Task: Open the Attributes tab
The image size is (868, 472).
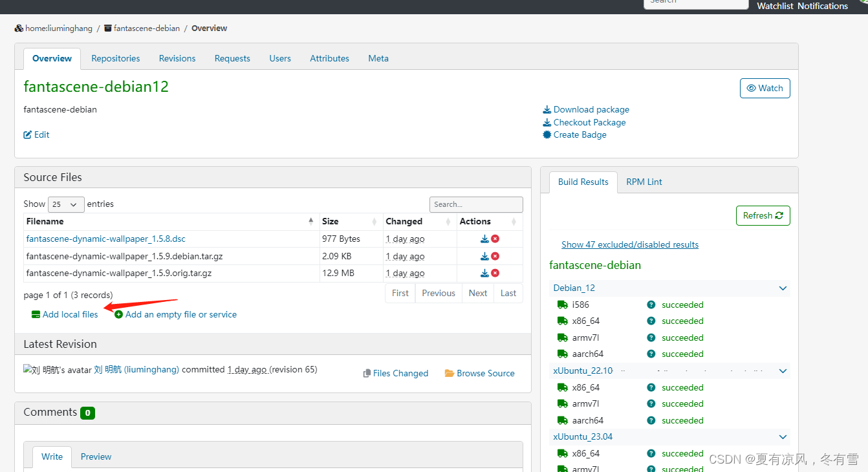Action: (x=330, y=58)
